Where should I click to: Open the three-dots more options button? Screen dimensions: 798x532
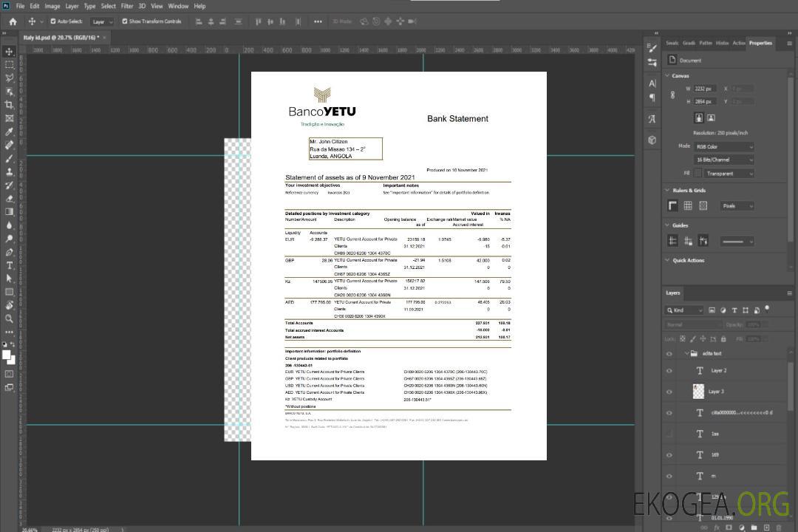[318, 21]
